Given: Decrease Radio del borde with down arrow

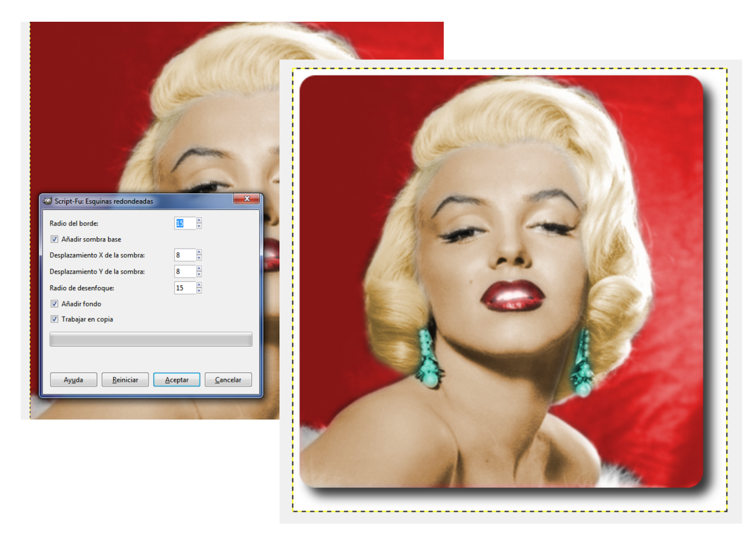Looking at the screenshot, I should (199, 226).
